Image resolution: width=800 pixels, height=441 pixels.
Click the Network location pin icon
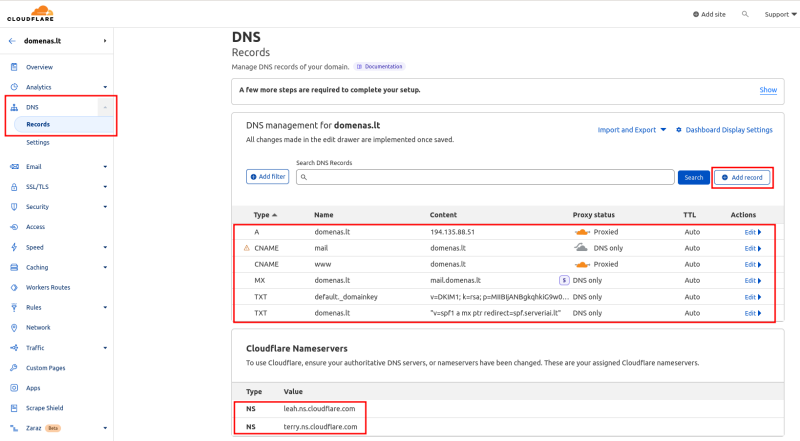[14, 328]
